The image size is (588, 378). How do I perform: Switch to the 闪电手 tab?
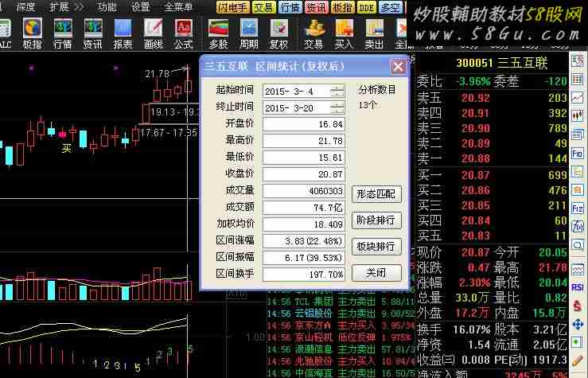coord(233,7)
